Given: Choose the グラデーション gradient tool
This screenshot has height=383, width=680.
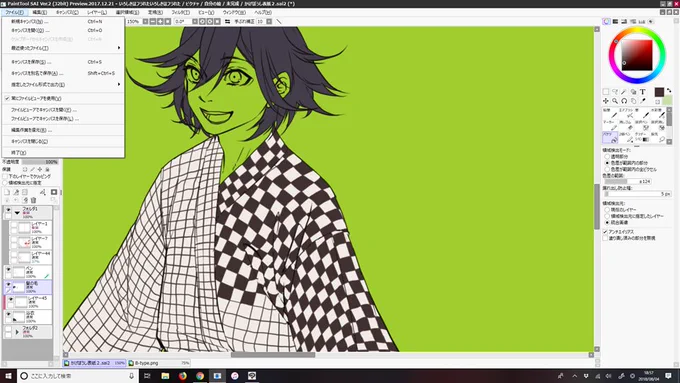Looking at the screenshot, I should click(642, 137).
